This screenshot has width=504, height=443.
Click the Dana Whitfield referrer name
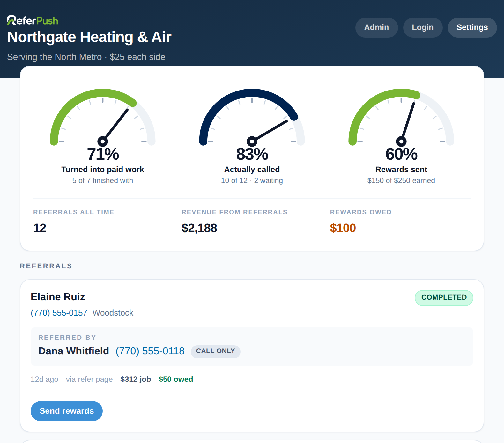click(74, 351)
